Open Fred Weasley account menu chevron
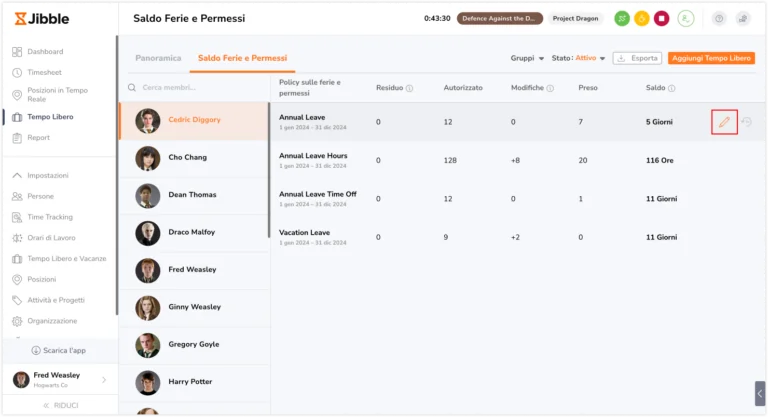The image size is (768, 417). pyautogui.click(x=104, y=380)
